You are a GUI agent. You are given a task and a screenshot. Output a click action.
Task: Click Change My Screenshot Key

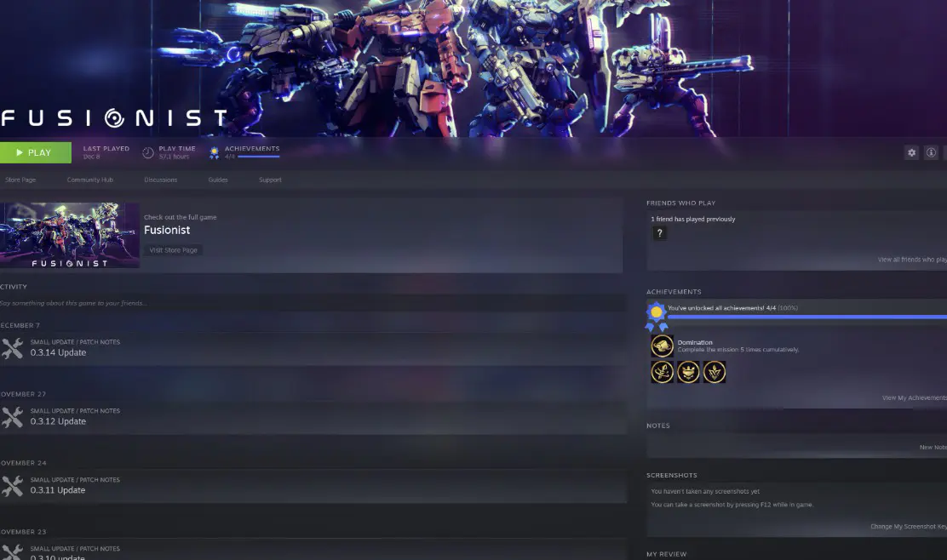(909, 526)
